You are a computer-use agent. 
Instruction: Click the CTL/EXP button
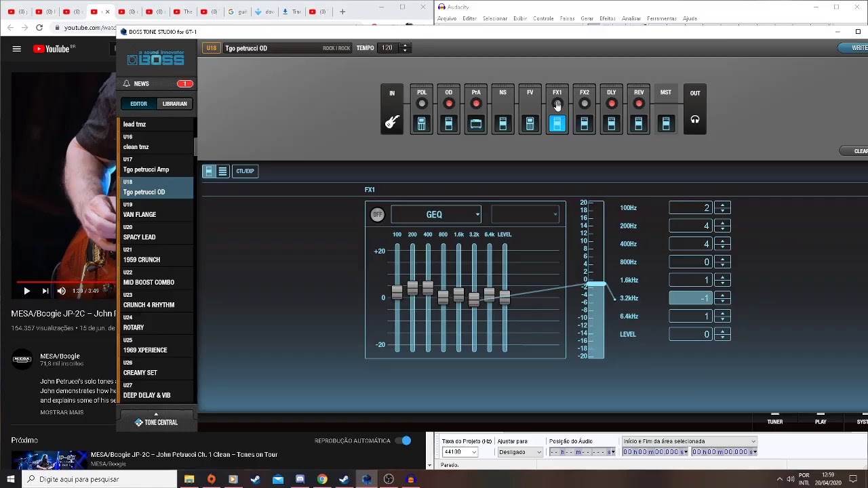[x=245, y=171]
